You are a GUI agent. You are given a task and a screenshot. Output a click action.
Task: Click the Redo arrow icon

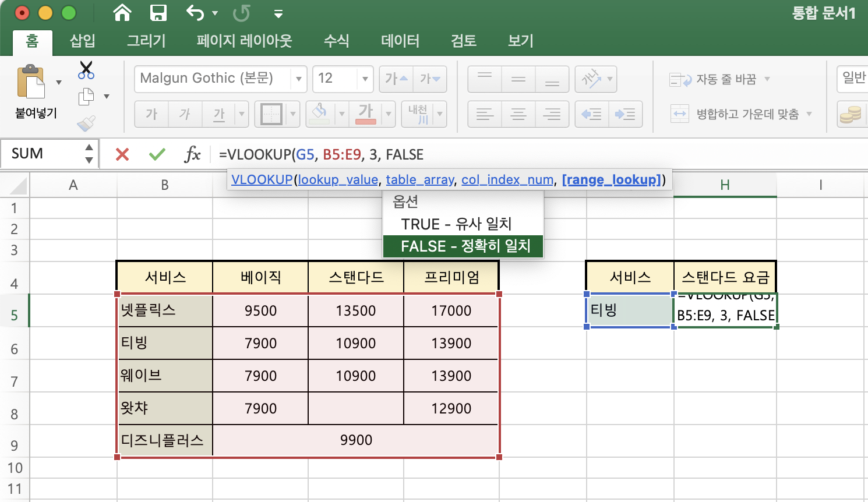point(242,12)
